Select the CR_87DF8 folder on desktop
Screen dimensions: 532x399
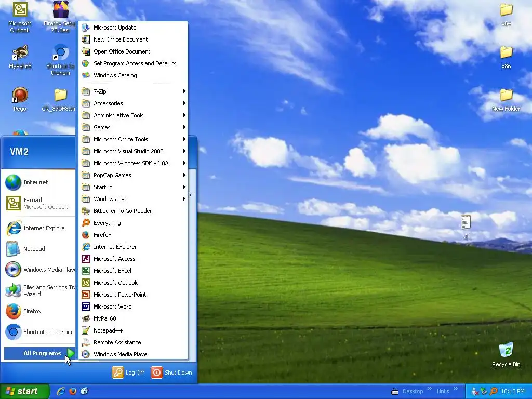[60, 99]
